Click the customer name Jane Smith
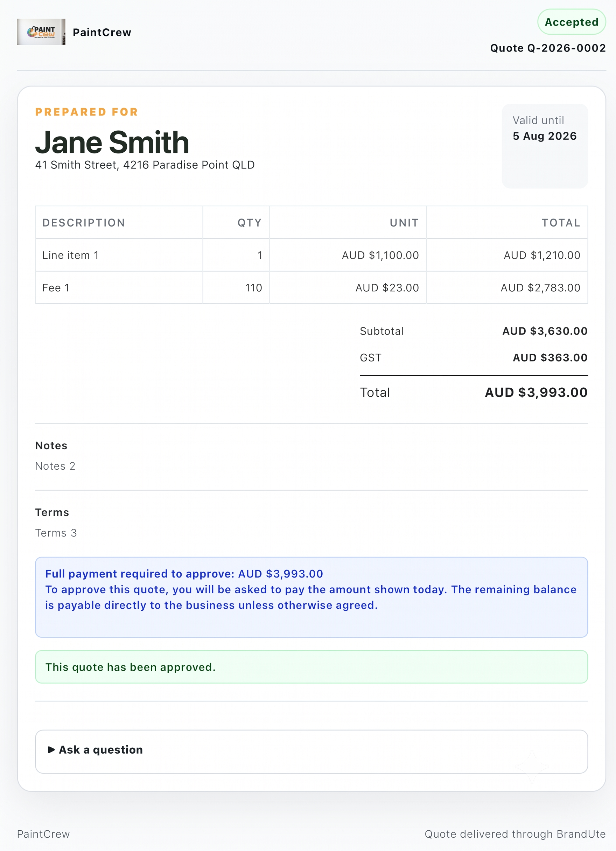616x851 pixels. (112, 142)
